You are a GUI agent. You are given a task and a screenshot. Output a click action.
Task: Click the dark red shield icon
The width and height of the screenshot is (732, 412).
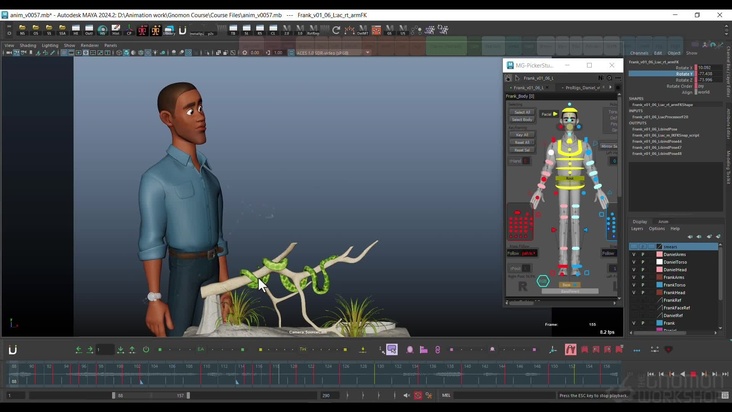(668, 349)
